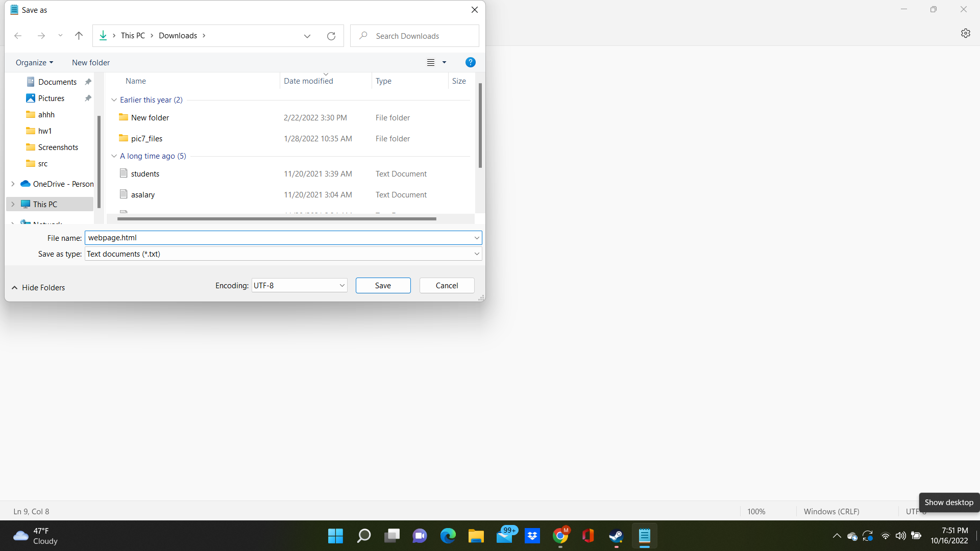Click the Save button

point(383,285)
